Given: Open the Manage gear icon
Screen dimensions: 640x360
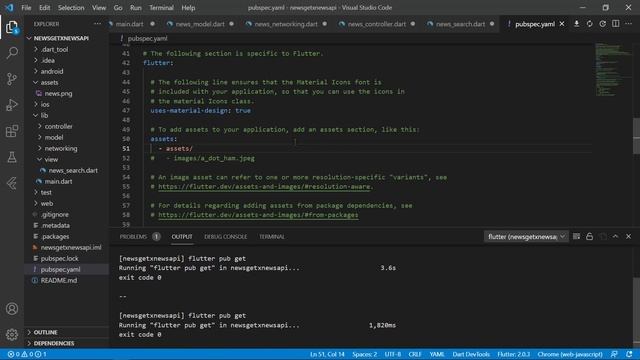Looking at the screenshot, I should pos(12,335).
